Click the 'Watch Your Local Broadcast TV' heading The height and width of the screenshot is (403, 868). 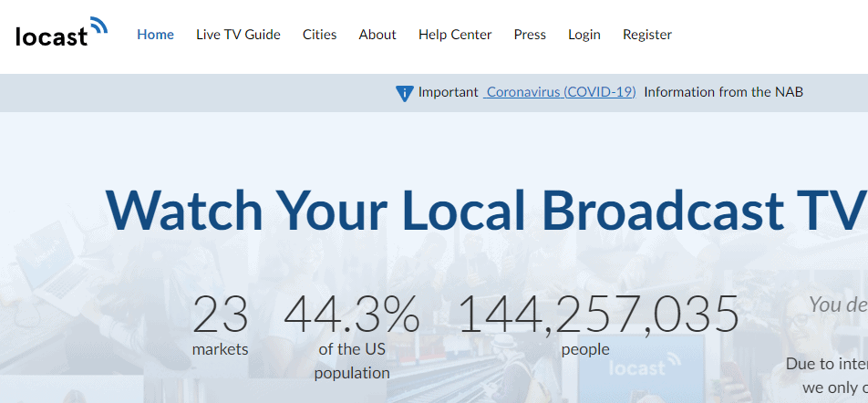point(486,211)
